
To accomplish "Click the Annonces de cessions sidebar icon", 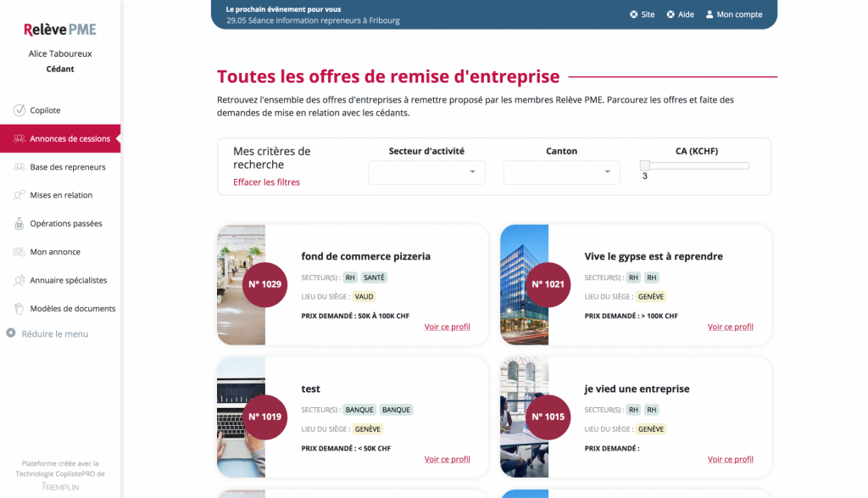I will pos(19,138).
